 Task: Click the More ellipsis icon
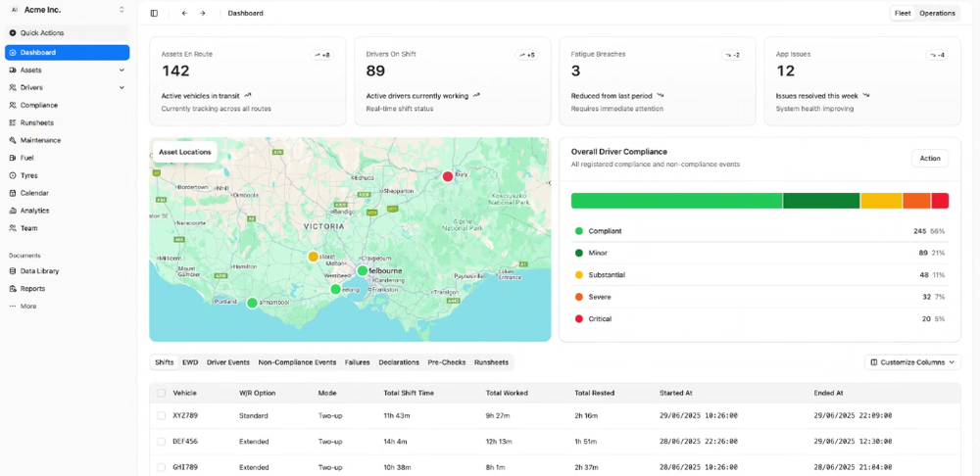[13, 307]
